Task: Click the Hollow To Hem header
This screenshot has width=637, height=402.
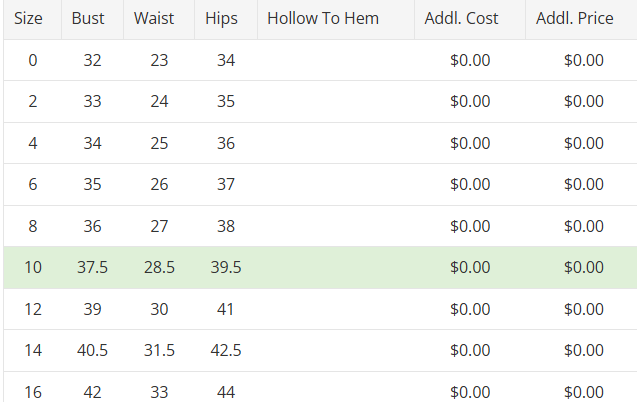Action: 323,19
